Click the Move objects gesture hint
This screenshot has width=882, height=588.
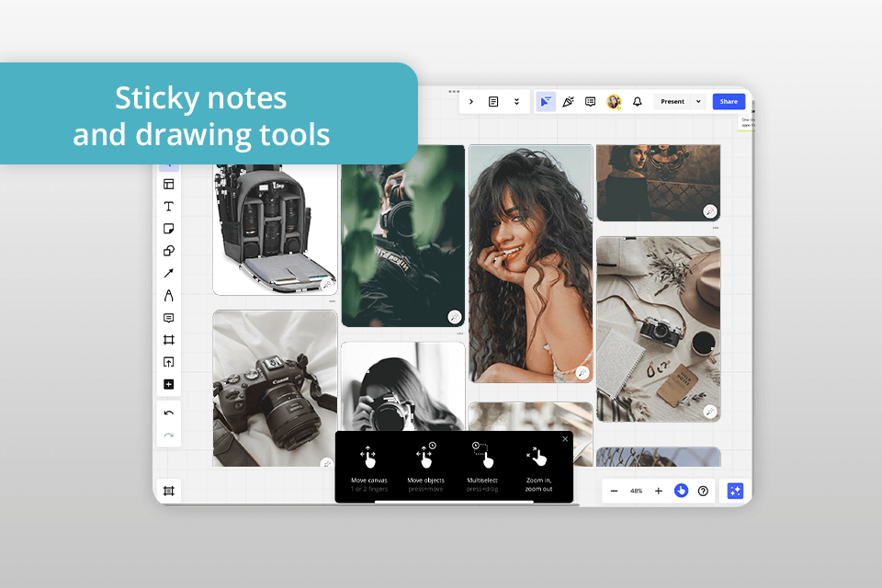(425, 468)
